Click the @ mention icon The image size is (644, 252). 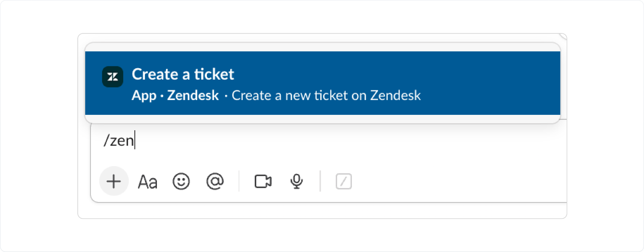point(215,181)
